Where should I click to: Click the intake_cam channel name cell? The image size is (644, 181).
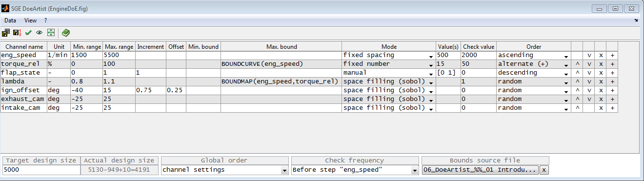23,108
